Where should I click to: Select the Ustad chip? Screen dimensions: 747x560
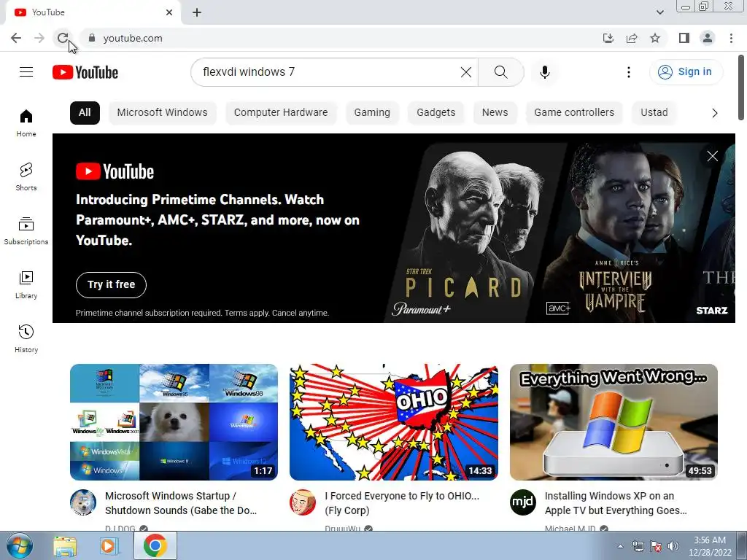click(x=654, y=113)
